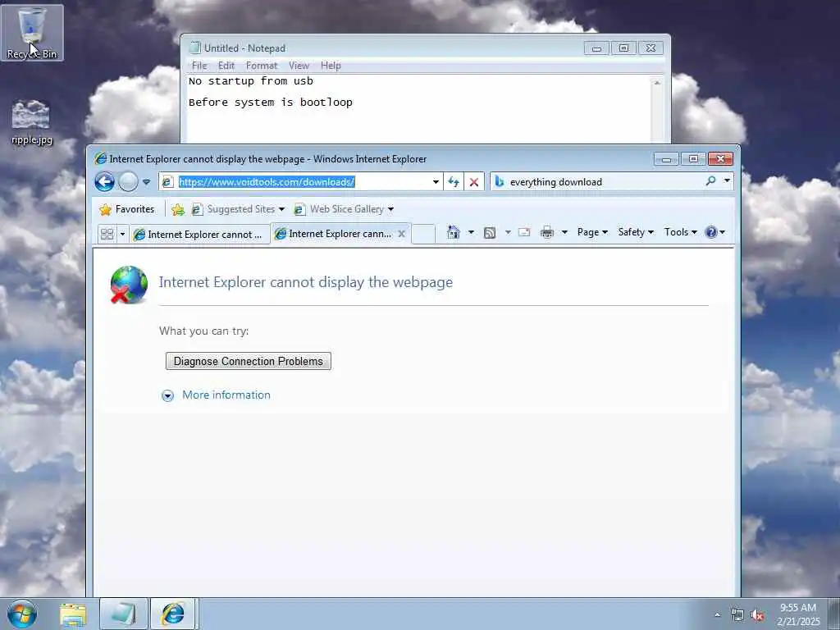
Task: Minimize the Internet Explorer window
Action: 666,159
